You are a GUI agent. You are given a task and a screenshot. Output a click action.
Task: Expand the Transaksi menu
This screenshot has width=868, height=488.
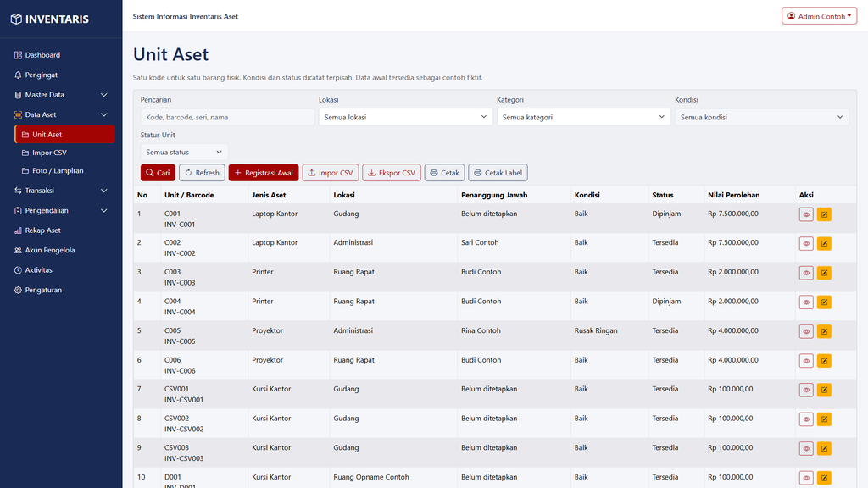(61, 191)
